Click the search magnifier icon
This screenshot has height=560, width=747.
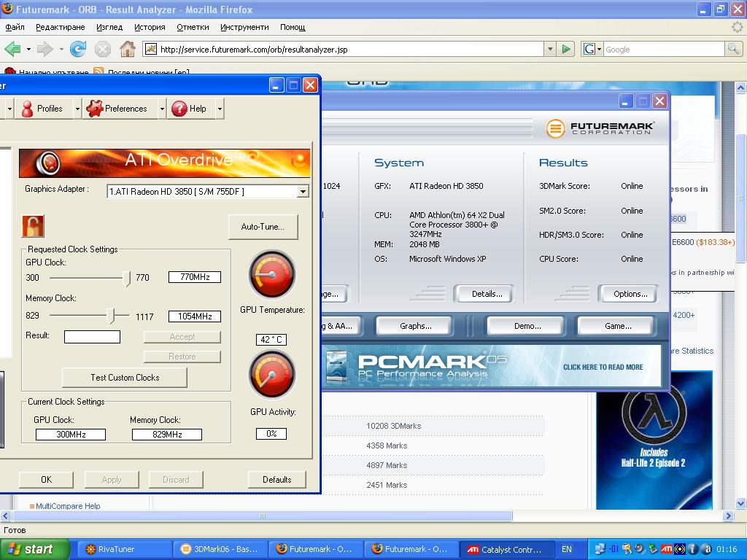pyautogui.click(x=732, y=49)
